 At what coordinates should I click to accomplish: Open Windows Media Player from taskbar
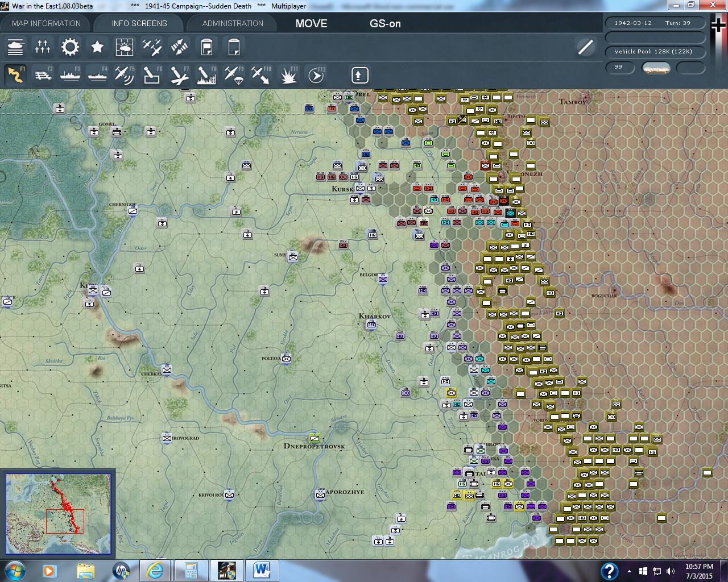coord(49,570)
